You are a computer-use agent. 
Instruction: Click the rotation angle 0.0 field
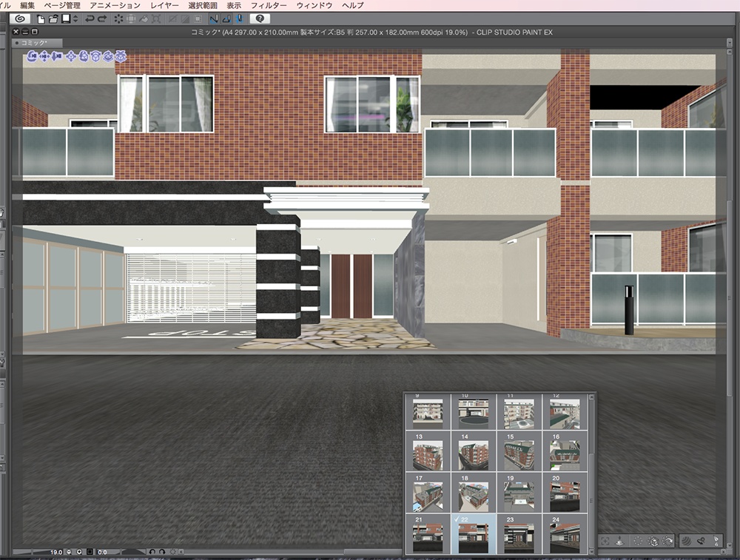click(102, 552)
